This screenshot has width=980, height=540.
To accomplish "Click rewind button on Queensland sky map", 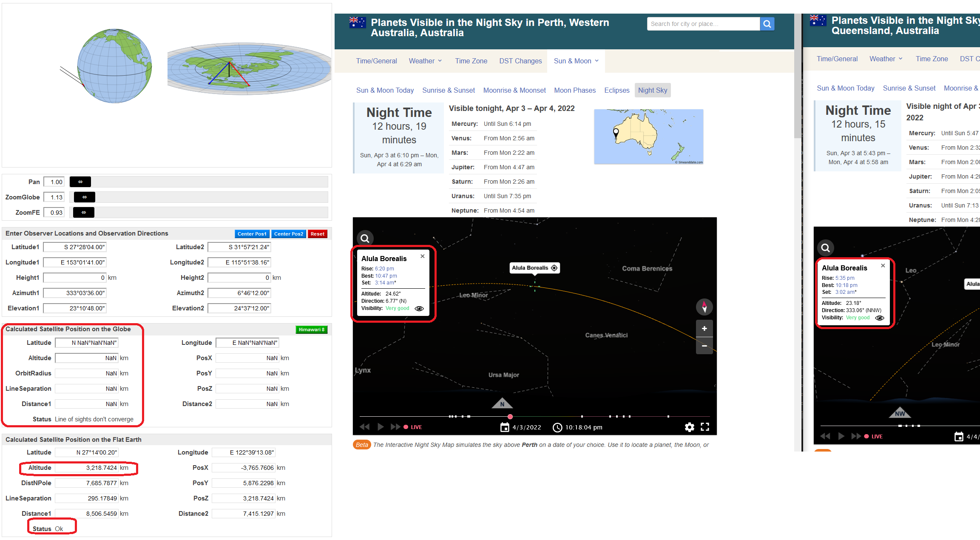I will 825,436.
